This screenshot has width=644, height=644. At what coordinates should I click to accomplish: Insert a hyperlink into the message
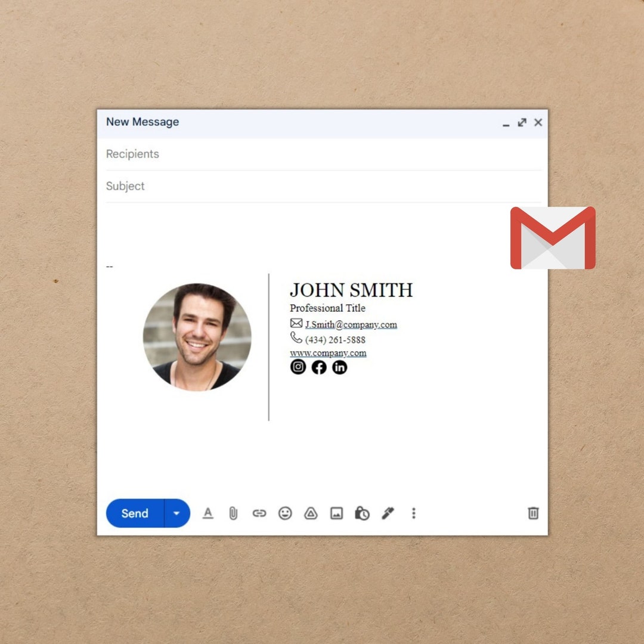pyautogui.click(x=259, y=513)
